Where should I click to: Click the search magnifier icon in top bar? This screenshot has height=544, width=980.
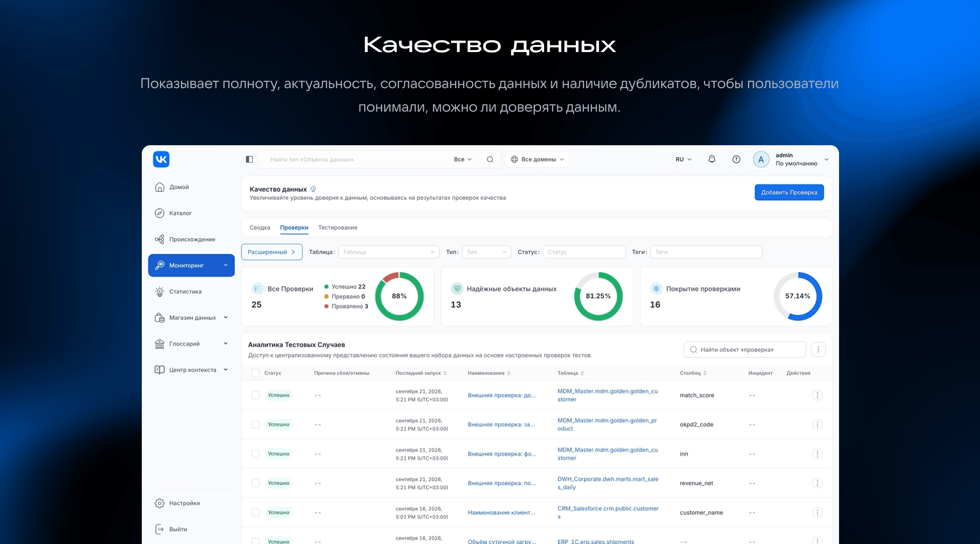[x=490, y=159]
